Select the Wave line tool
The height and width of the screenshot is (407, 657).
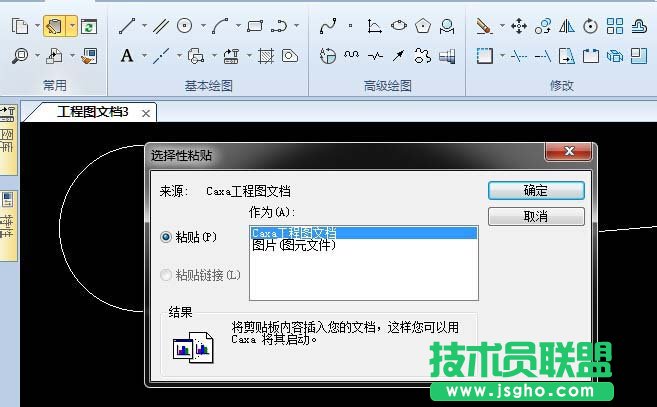coord(351,55)
